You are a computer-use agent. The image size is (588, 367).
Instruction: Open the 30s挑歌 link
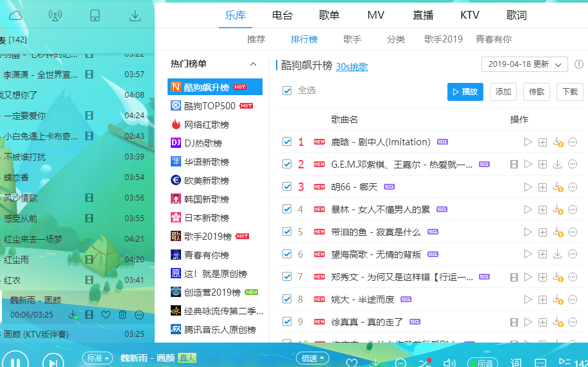tap(352, 66)
